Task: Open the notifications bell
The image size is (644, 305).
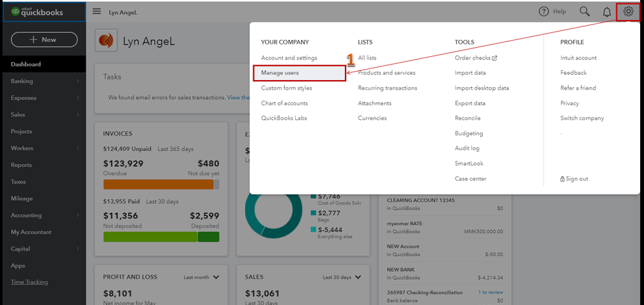Action: point(607,12)
